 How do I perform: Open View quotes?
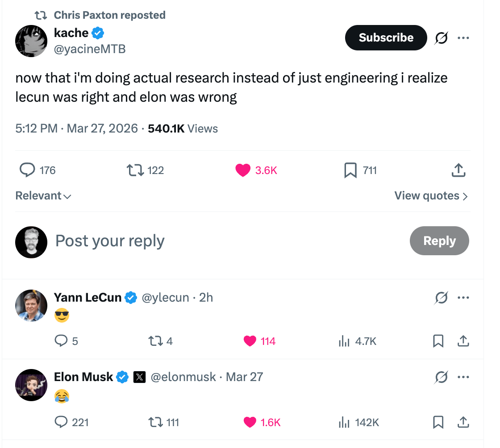(431, 196)
